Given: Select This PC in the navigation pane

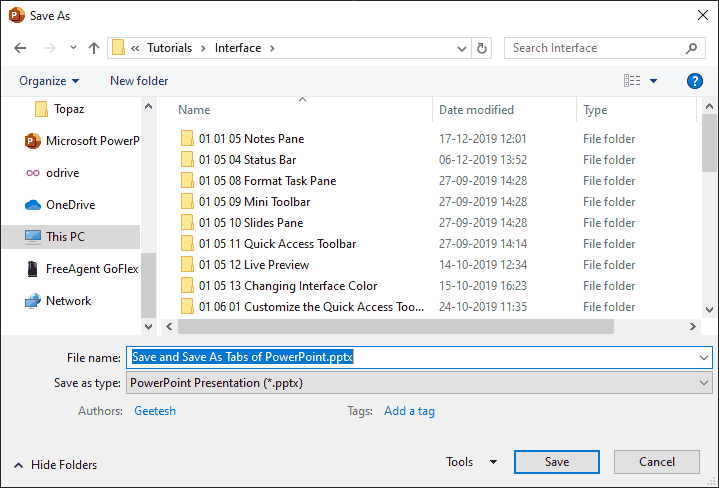Looking at the screenshot, I should click(71, 237).
